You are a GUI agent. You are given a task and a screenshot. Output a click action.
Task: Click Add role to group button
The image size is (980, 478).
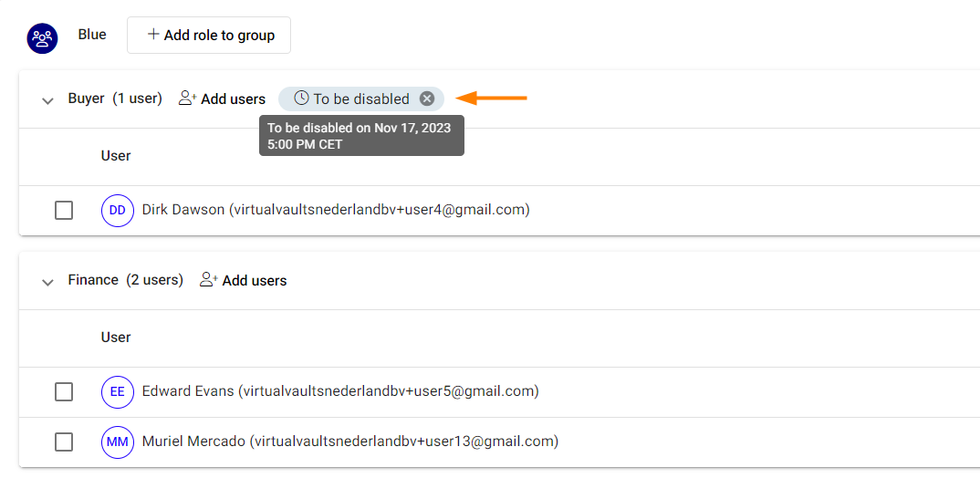pyautogui.click(x=209, y=35)
